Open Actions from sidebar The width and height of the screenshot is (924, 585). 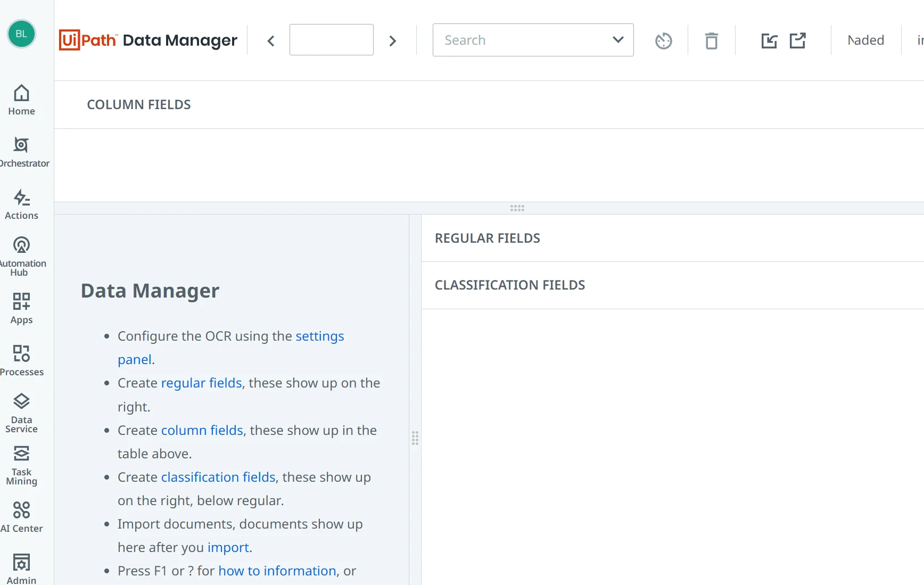21,204
